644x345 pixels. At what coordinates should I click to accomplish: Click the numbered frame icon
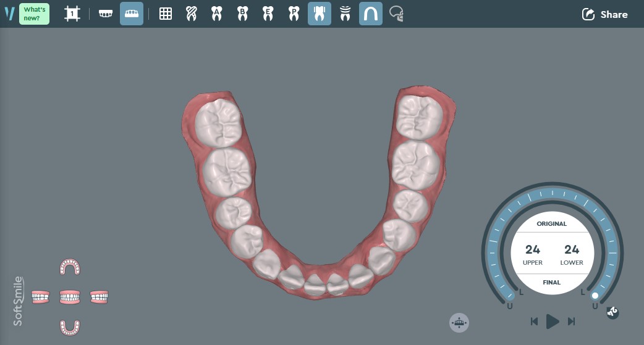point(72,14)
